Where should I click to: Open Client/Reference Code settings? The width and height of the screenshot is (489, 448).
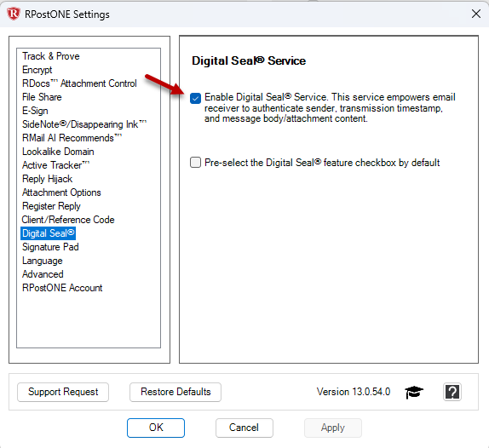point(68,220)
